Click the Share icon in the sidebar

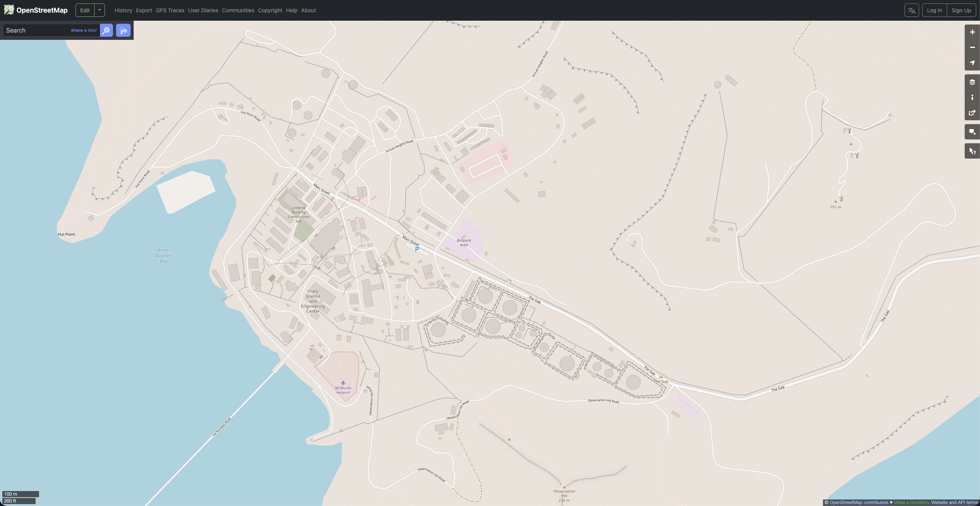point(972,113)
